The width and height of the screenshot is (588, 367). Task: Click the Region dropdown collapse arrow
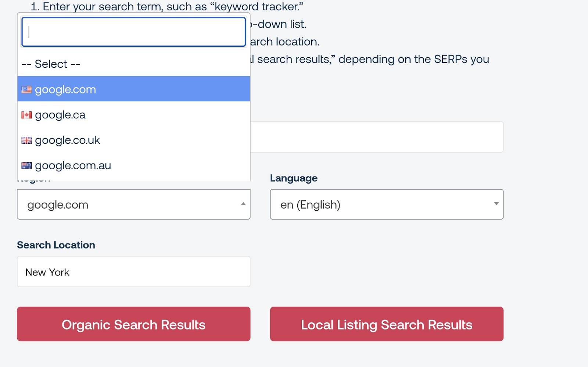243,204
